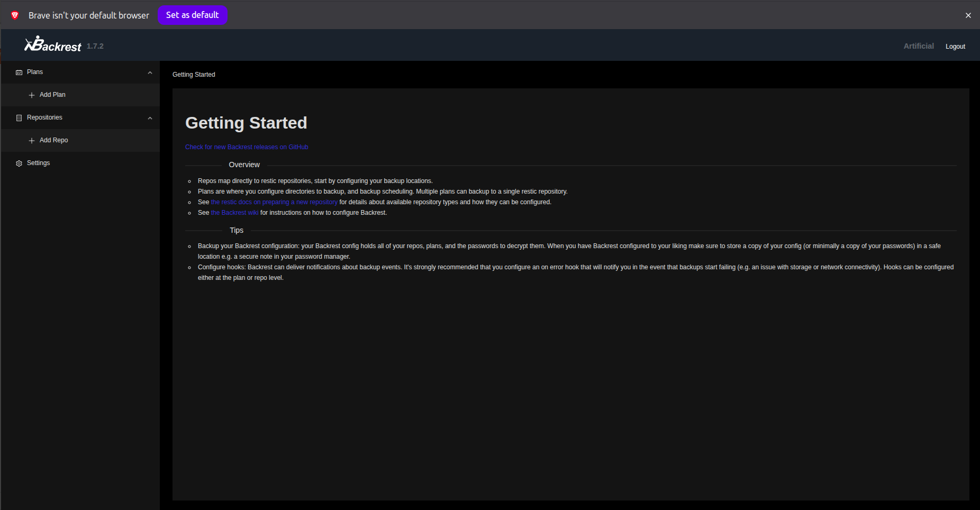This screenshot has height=510, width=980.
Task: Click the plus icon beside Add Plan
Action: click(x=32, y=95)
